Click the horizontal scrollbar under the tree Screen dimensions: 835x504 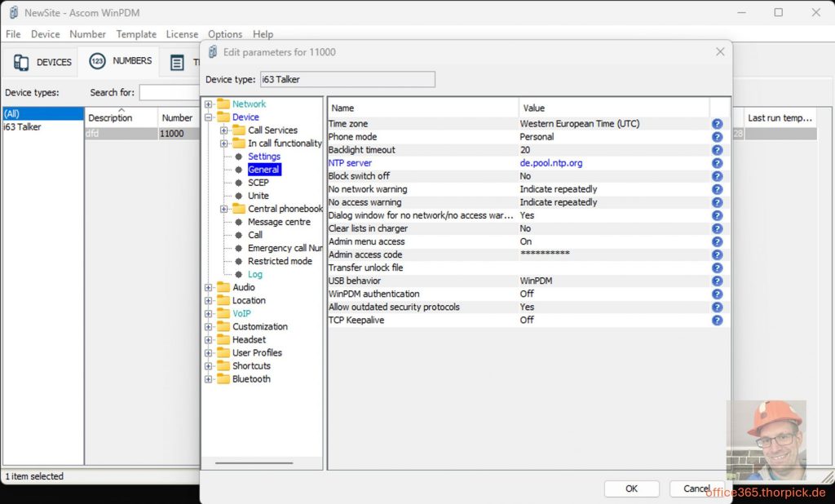click(x=254, y=463)
